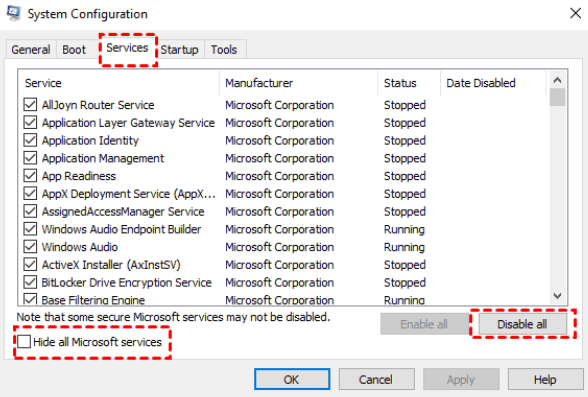Switch to the General tab
The image size is (588, 397).
31,49
